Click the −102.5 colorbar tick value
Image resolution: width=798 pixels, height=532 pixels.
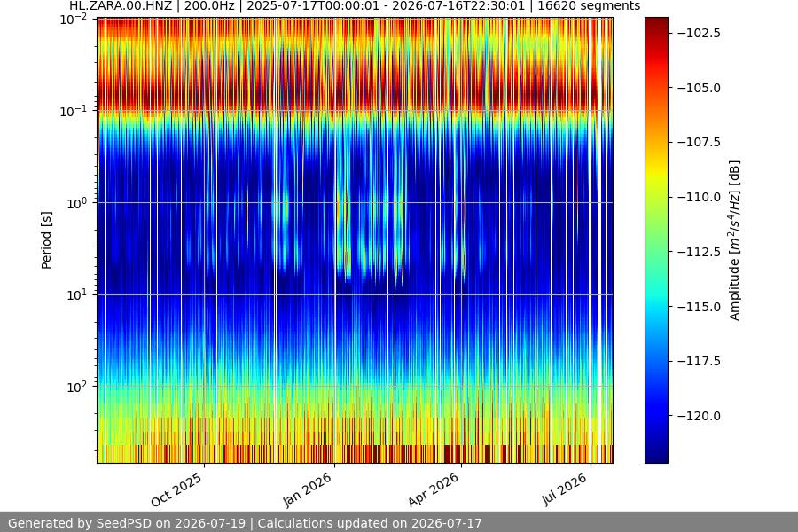699,33
